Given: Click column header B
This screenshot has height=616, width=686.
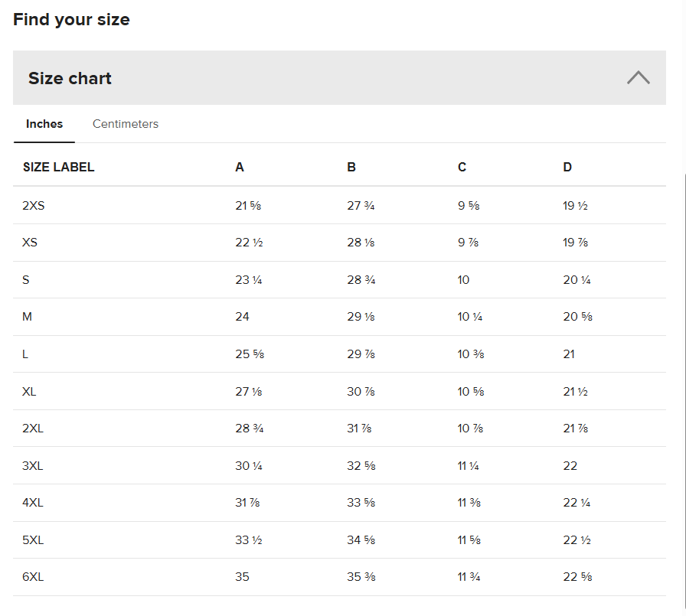Looking at the screenshot, I should (351, 167).
